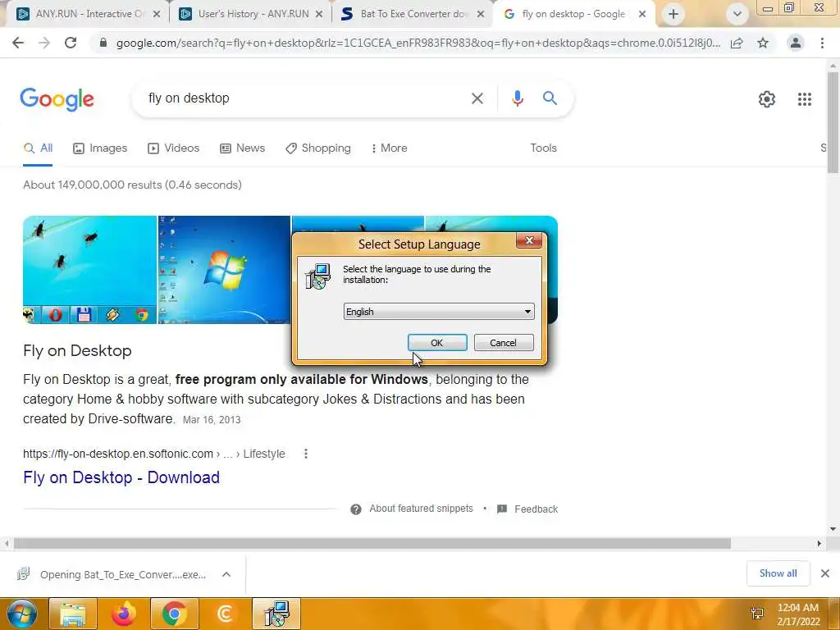The width and height of the screenshot is (840, 630).
Task: Switch to Videos results
Action: pos(174,148)
